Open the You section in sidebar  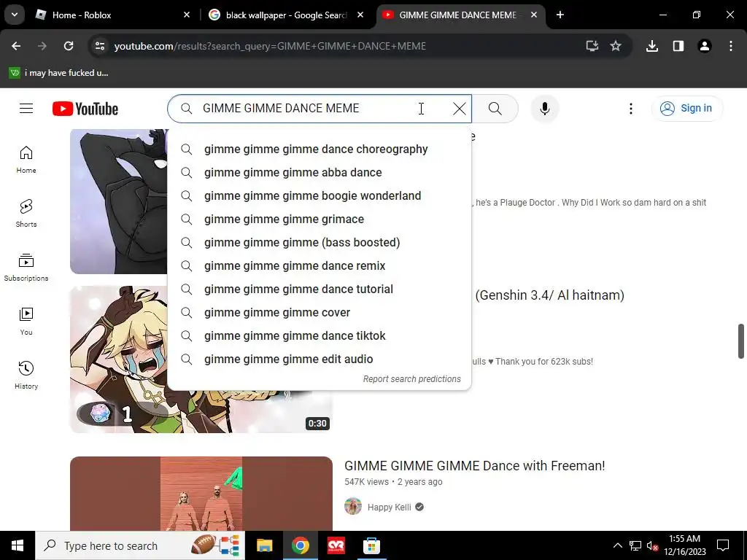26,322
